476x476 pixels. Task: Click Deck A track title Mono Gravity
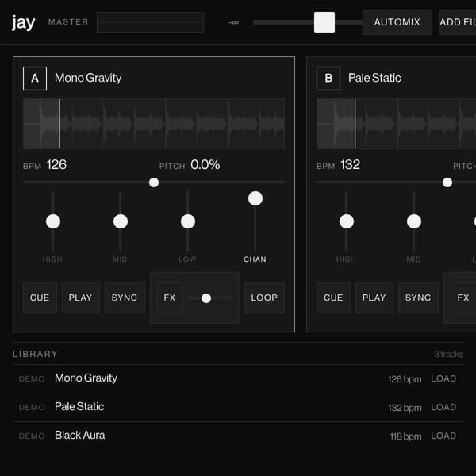click(88, 78)
